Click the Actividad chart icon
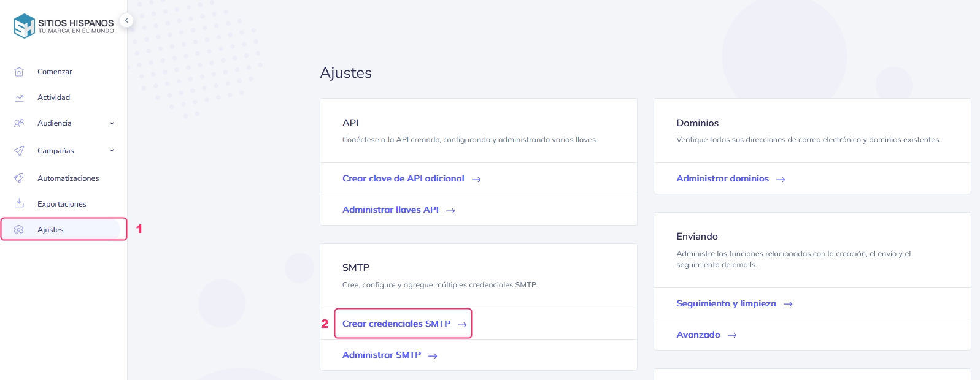The width and height of the screenshot is (980, 380). point(19,97)
